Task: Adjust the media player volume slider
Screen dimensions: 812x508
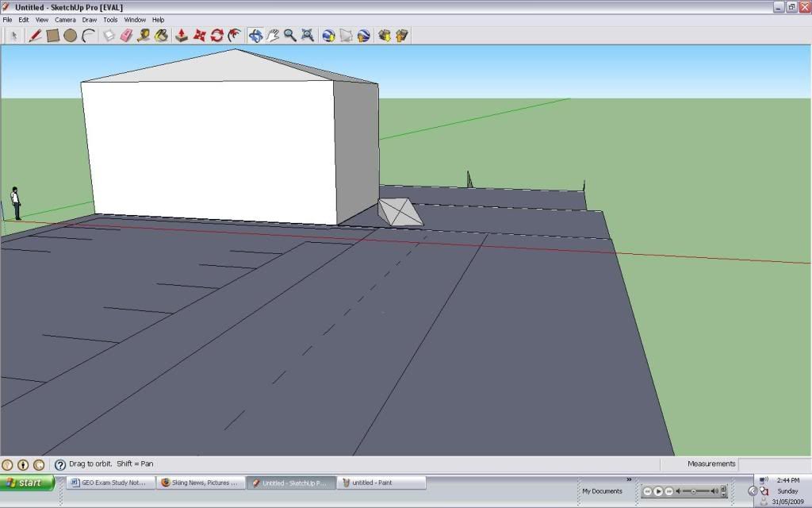Action: coord(695,491)
